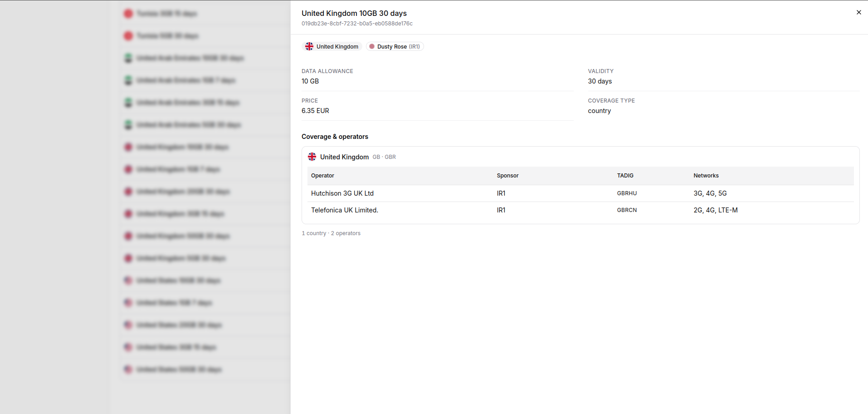Click the 6.35 EUR price value
This screenshot has width=868, height=414.
coord(315,111)
